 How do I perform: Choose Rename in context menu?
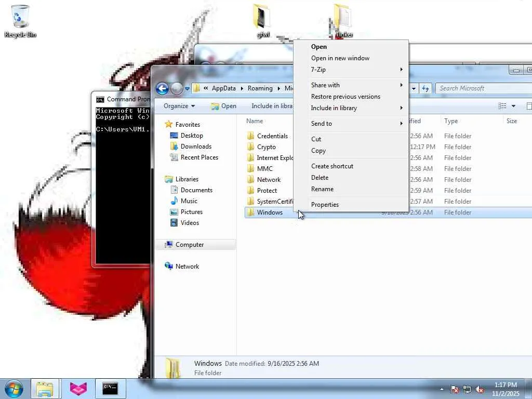(x=351, y=189)
